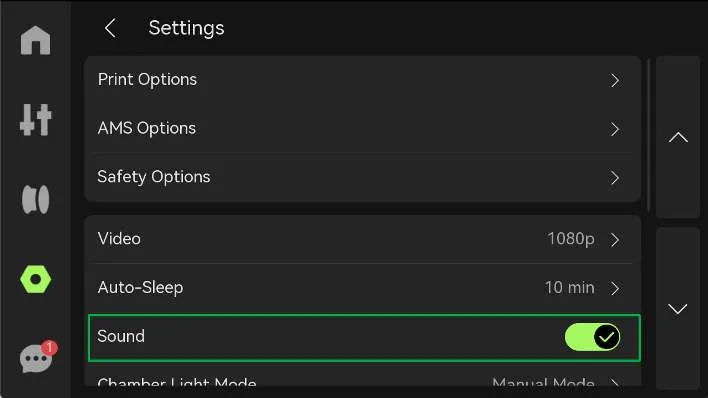Click the page-down arrow button

click(678, 309)
